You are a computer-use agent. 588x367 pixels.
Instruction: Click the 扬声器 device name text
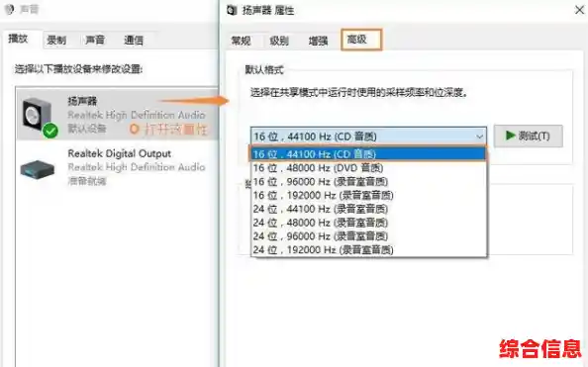pos(82,101)
